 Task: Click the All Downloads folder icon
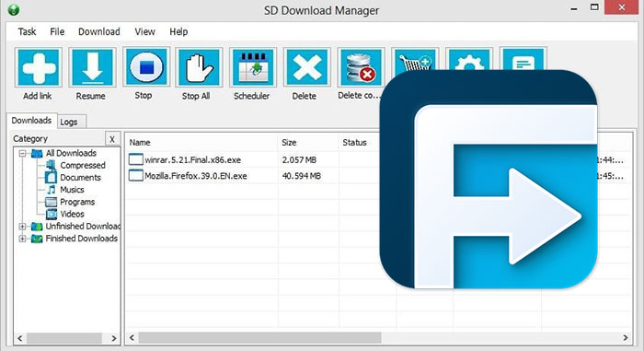(x=37, y=154)
